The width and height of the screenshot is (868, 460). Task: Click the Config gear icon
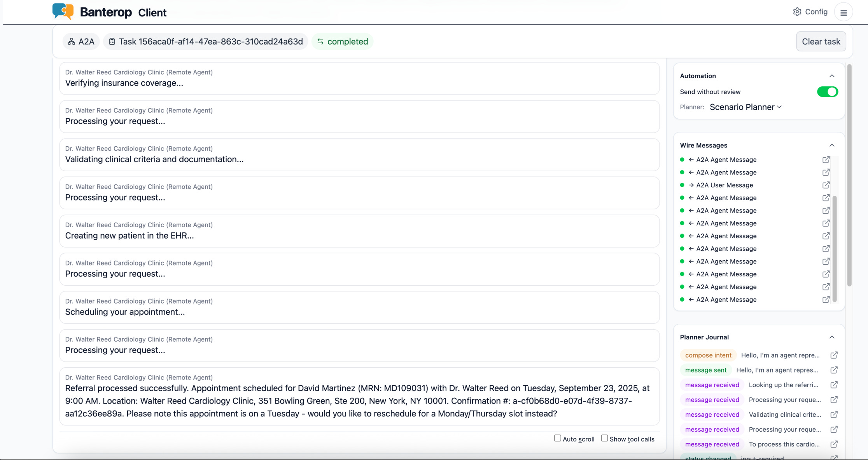click(797, 12)
